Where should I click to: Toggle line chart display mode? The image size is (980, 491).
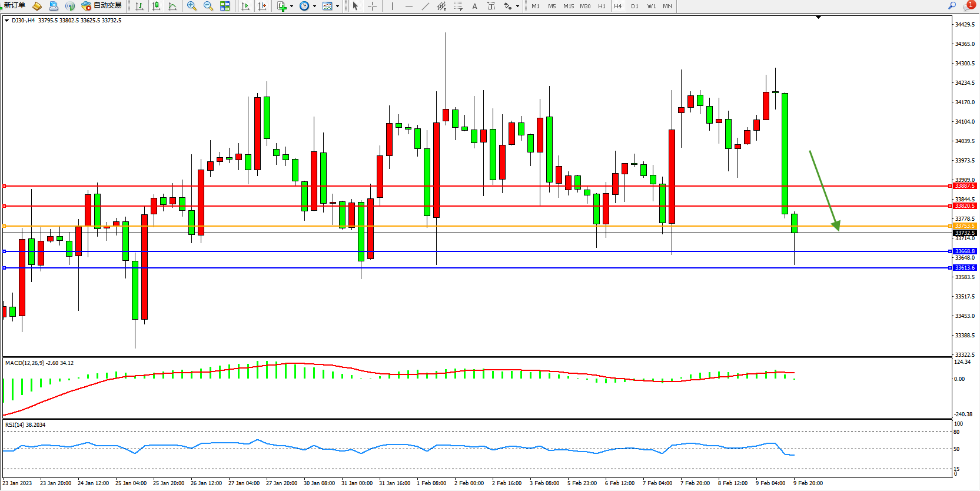[x=172, y=6]
